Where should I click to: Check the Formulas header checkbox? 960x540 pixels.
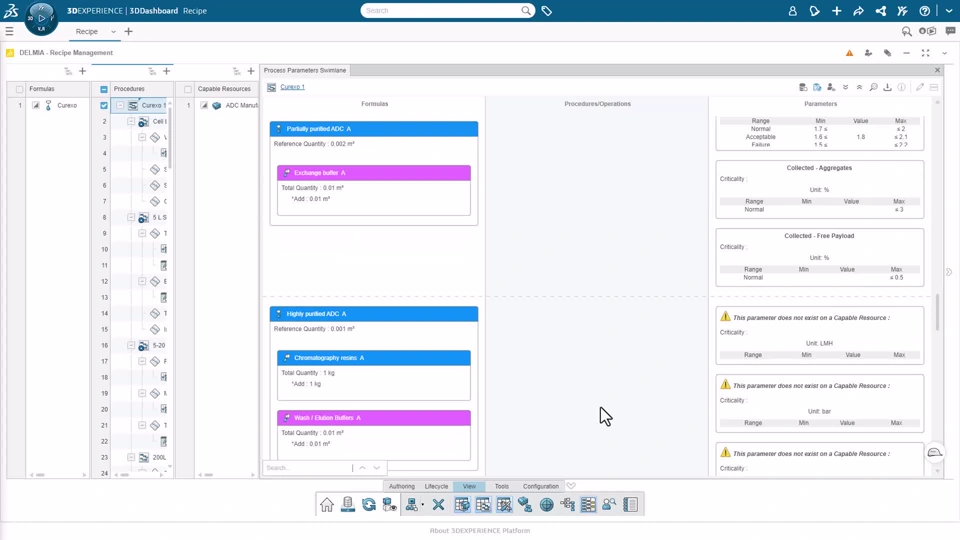[20, 89]
